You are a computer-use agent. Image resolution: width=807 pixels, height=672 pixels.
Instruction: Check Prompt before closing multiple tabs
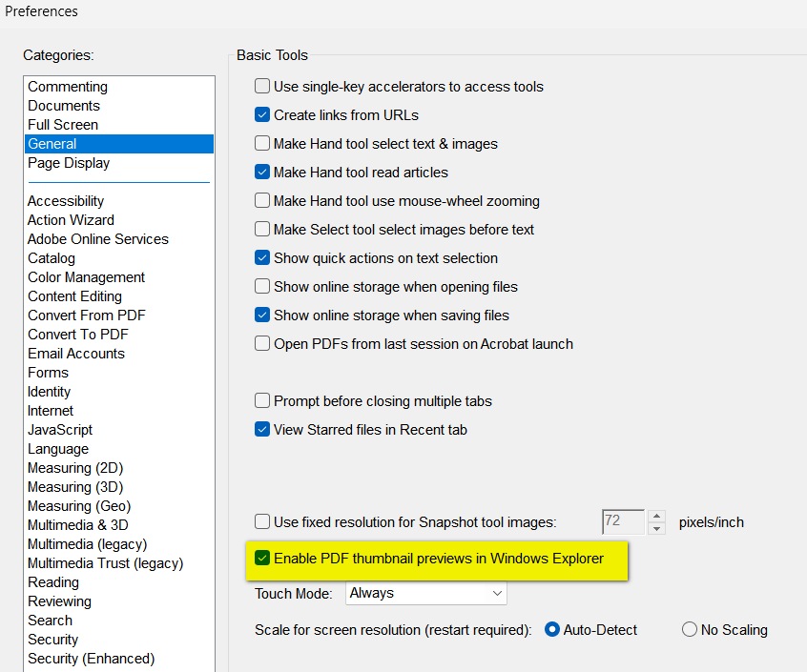(262, 401)
